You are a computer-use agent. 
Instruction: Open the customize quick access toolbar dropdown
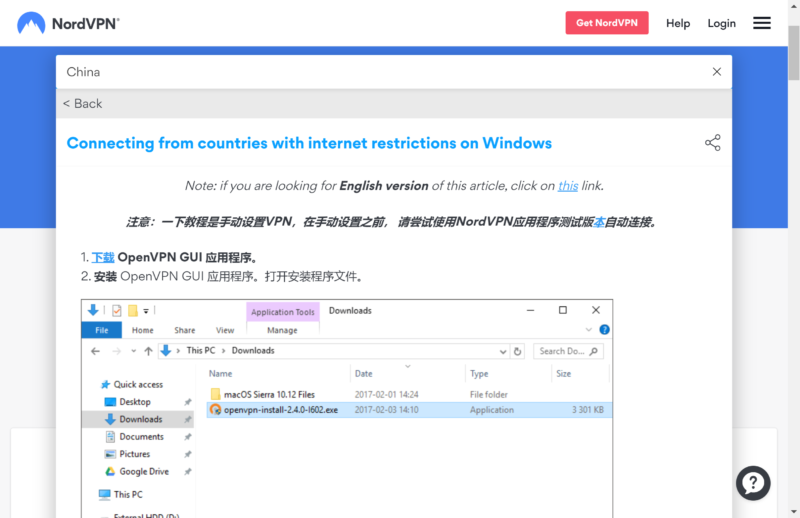(146, 311)
